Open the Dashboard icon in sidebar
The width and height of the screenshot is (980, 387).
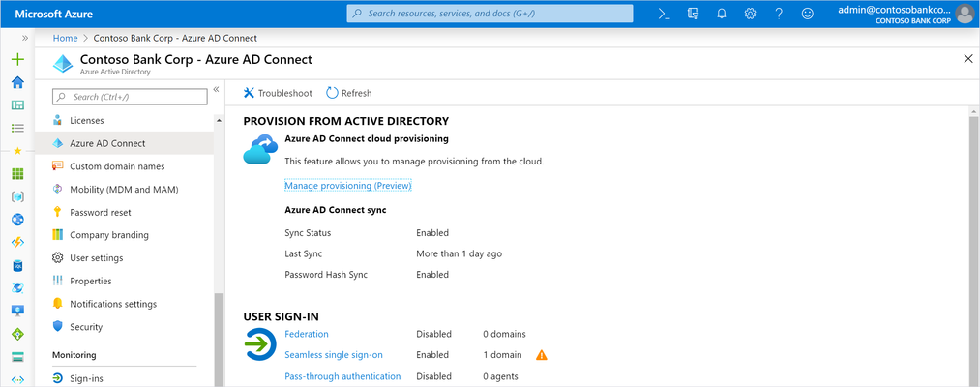tap(18, 105)
